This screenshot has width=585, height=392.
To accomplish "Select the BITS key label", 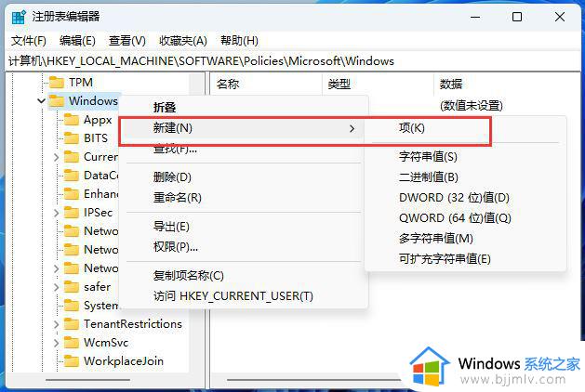I will tap(96, 138).
